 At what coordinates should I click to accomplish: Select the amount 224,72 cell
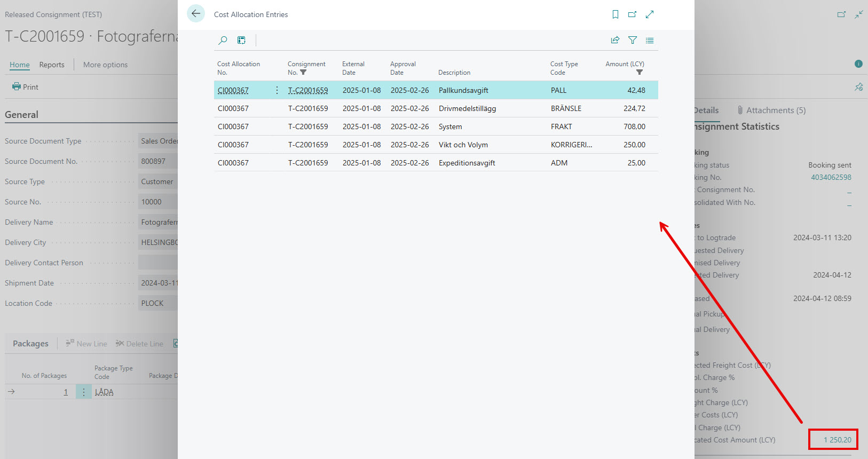634,108
